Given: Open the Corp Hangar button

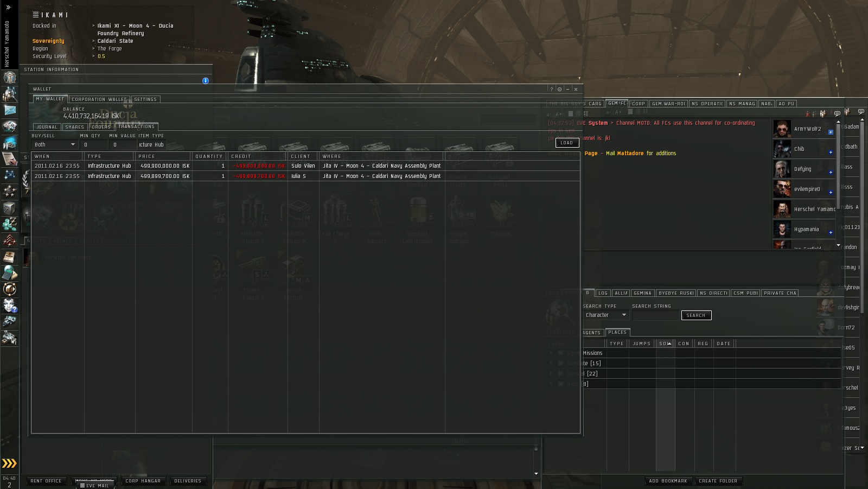Looking at the screenshot, I should [x=143, y=481].
